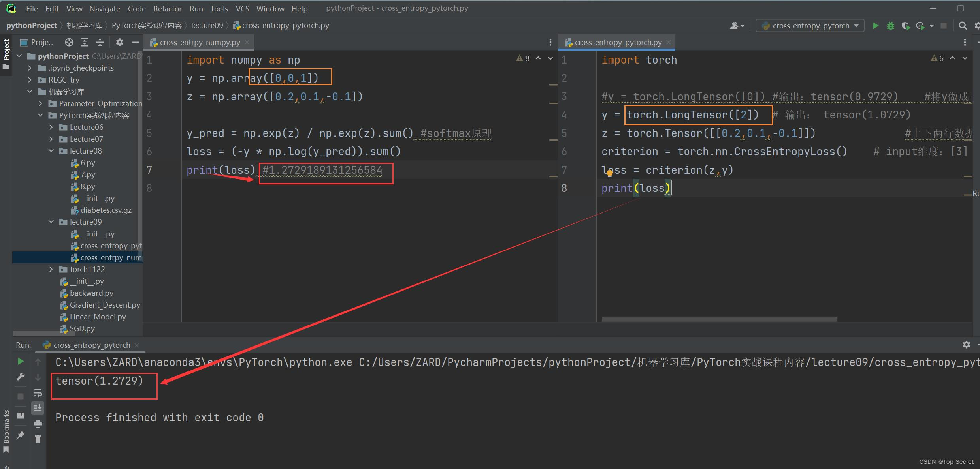The width and height of the screenshot is (980, 469).
Task: Click the Debug bug icon in toolbar
Action: click(890, 26)
